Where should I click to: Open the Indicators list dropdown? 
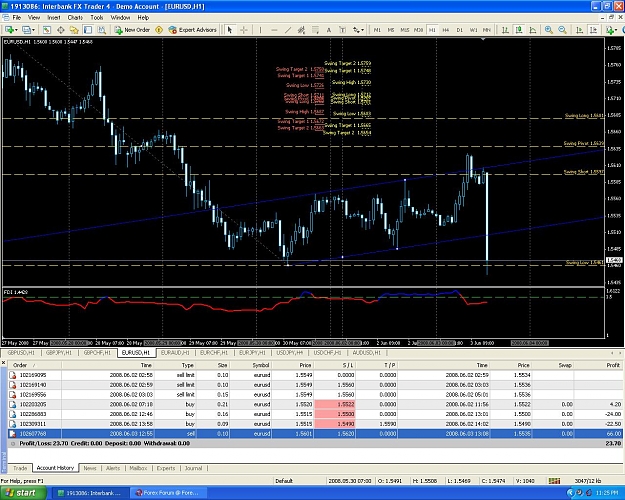611,30
